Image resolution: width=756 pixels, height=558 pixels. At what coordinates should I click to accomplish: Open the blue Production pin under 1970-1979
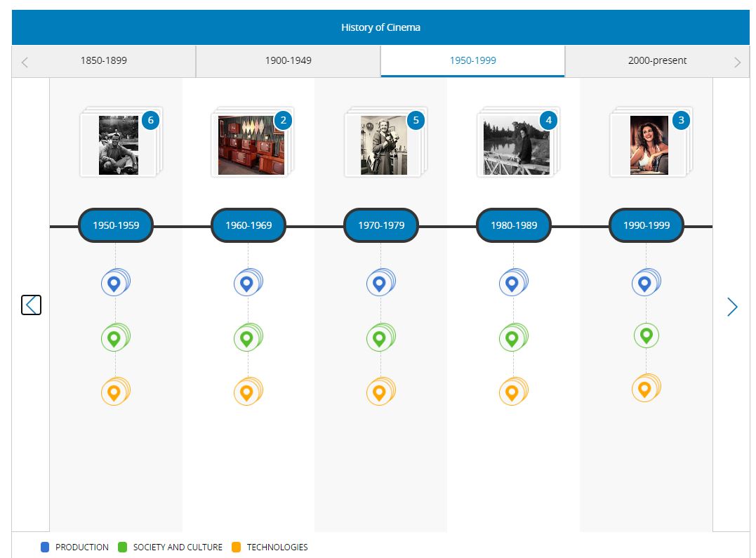[380, 283]
